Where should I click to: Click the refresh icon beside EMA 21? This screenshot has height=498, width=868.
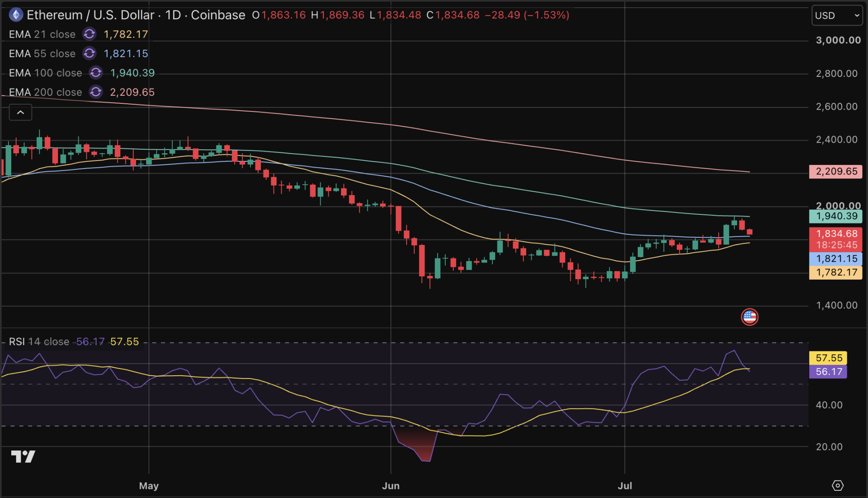[89, 34]
